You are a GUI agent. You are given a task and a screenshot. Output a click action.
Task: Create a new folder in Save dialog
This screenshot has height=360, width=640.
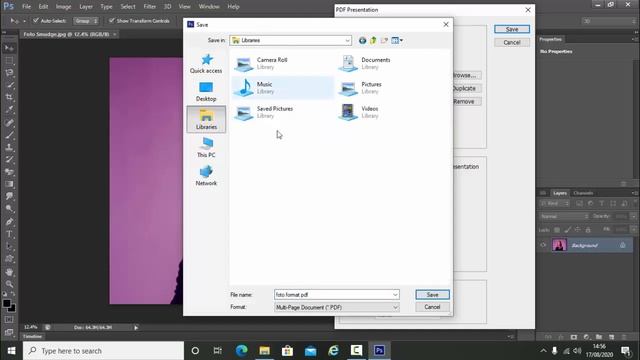point(384,40)
